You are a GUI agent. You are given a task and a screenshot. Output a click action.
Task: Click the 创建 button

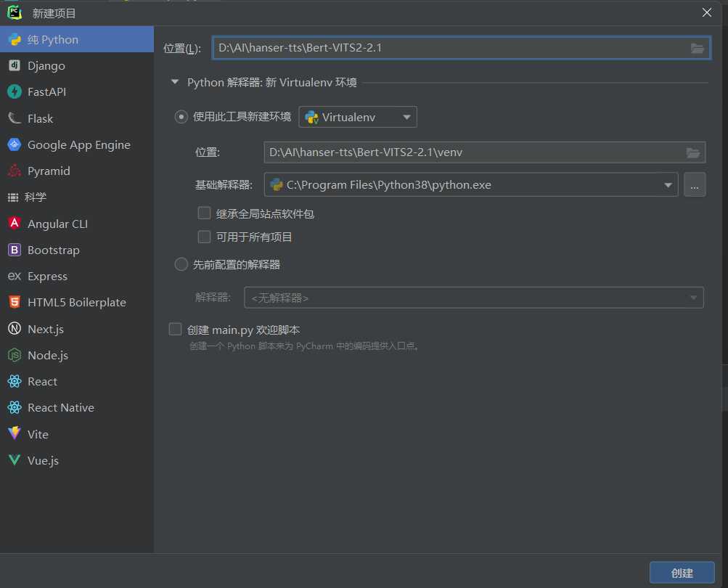point(682,573)
